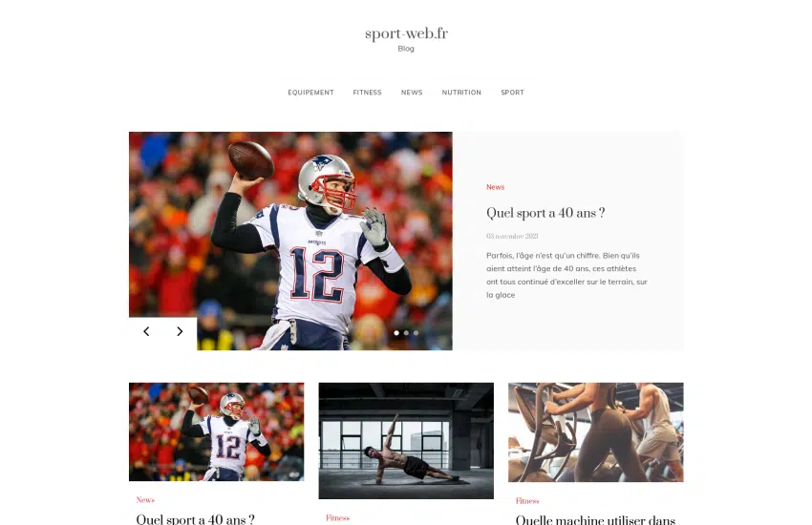The width and height of the screenshot is (812, 525).
Task: Select the second slider pagination dot
Action: (407, 333)
